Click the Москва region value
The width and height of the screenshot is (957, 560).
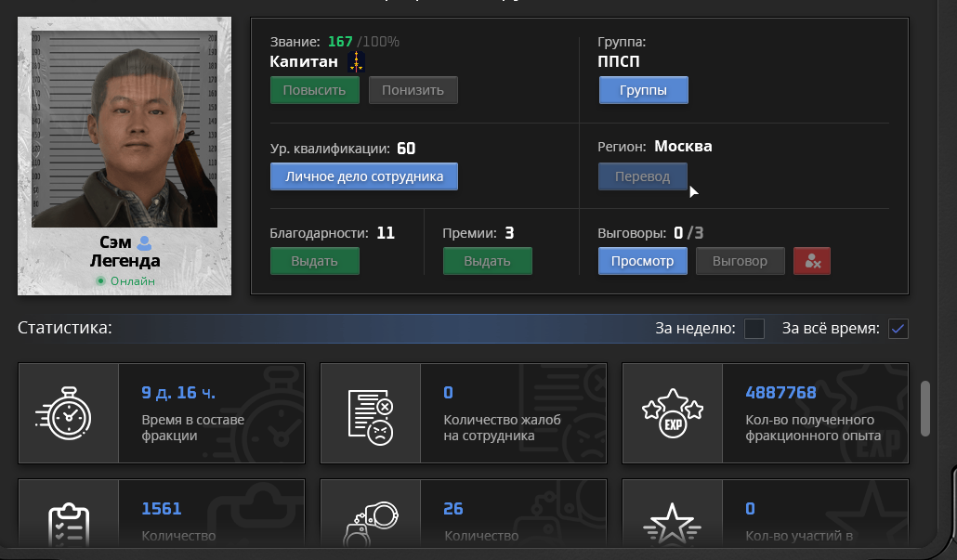(683, 147)
